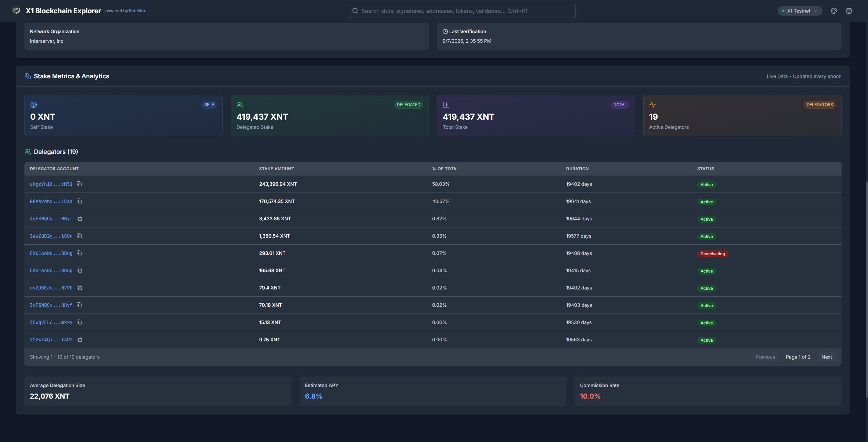Click the Duration column header
868x442 pixels.
tap(577, 169)
